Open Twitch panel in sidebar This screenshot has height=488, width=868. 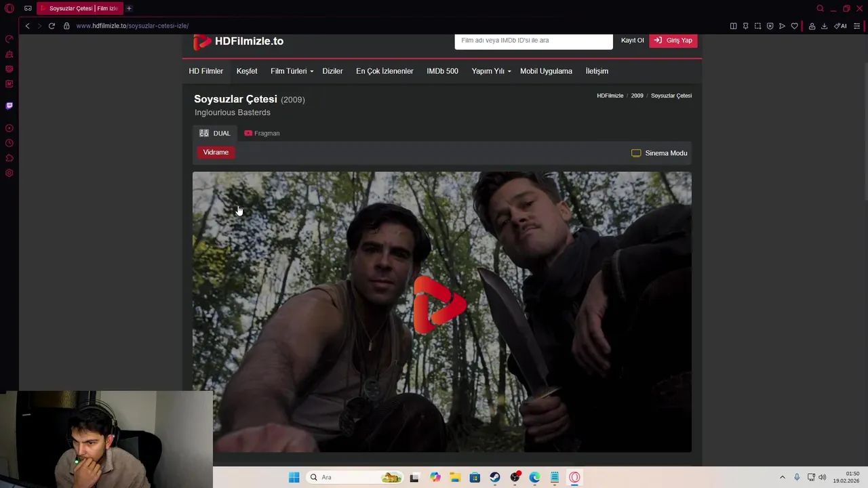click(9, 106)
